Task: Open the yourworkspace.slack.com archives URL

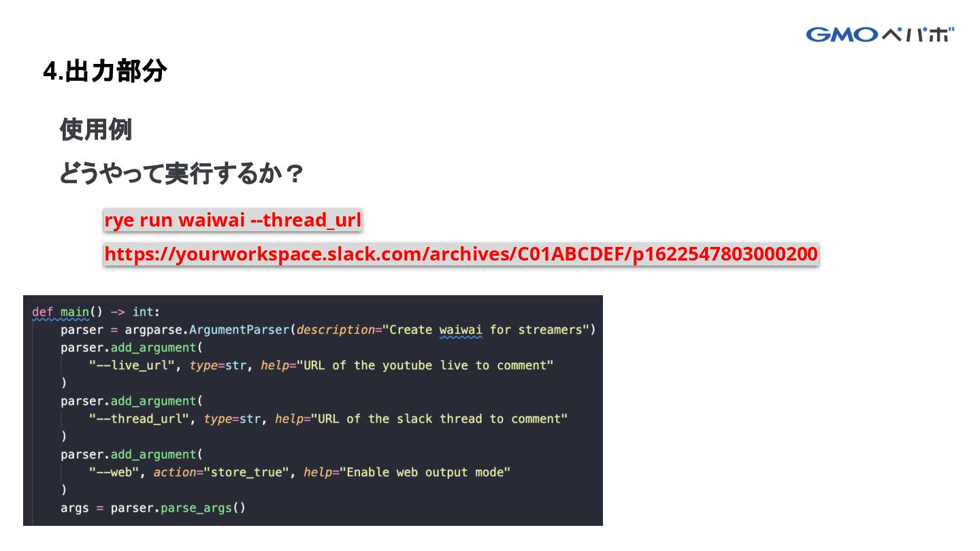Action: pos(461,254)
